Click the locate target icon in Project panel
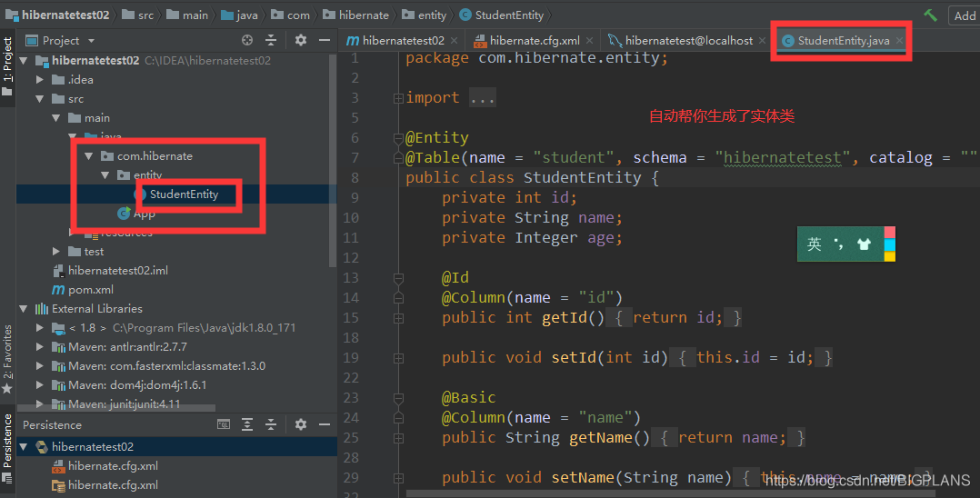The height and width of the screenshot is (498, 980). (247, 40)
